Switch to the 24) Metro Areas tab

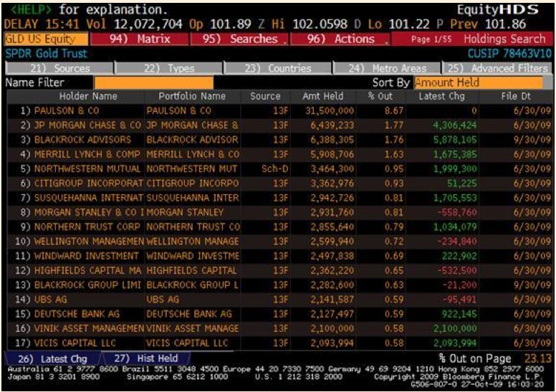pyautogui.click(x=387, y=68)
